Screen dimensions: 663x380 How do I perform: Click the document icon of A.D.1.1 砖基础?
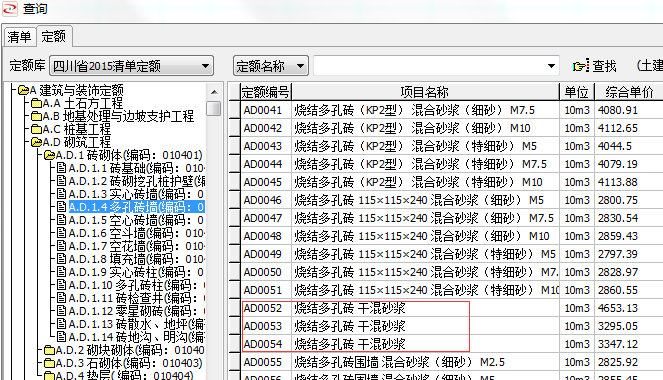click(61, 168)
